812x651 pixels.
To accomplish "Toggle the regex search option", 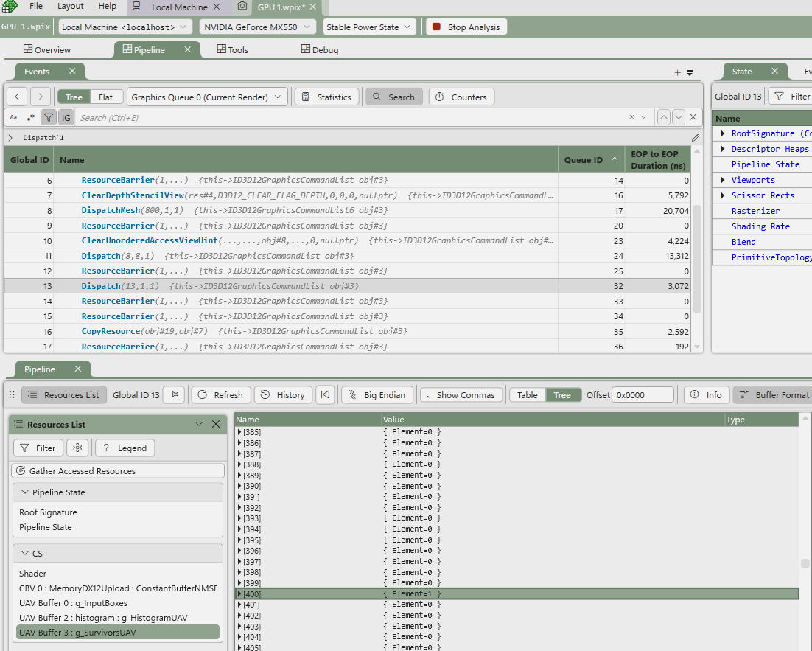I will click(x=30, y=117).
